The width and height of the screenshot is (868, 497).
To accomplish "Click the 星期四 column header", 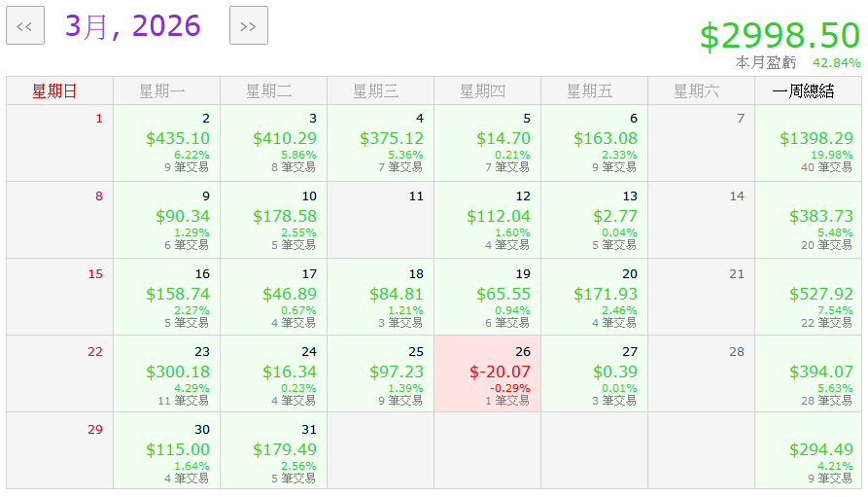I will [x=487, y=90].
